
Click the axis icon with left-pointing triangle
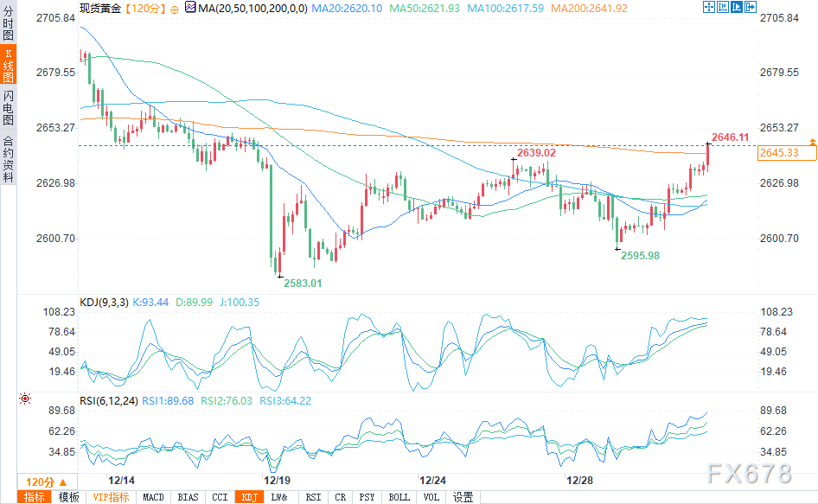click(723, 7)
